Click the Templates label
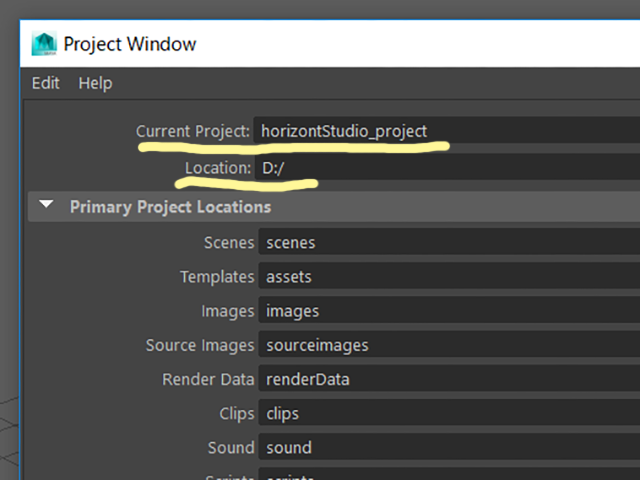Viewport: 640px width, 480px height. [x=217, y=277]
